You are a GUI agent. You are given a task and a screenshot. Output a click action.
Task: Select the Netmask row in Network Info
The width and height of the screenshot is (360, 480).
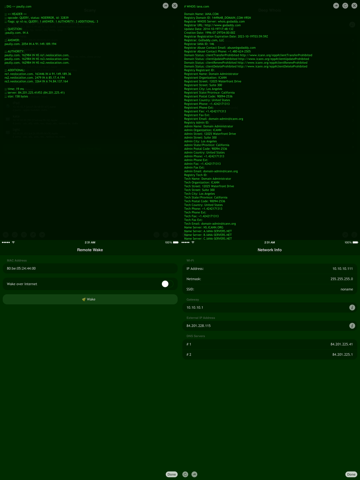point(270,279)
